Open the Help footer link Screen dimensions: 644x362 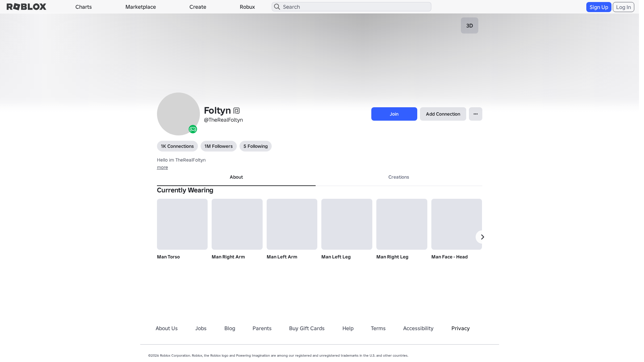pos(348,328)
